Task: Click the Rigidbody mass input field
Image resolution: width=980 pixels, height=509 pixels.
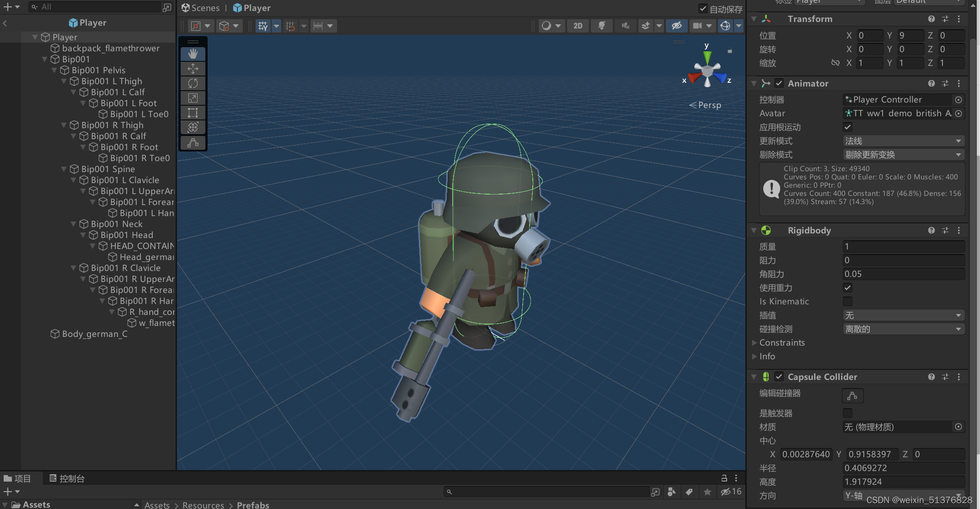Action: tap(904, 246)
